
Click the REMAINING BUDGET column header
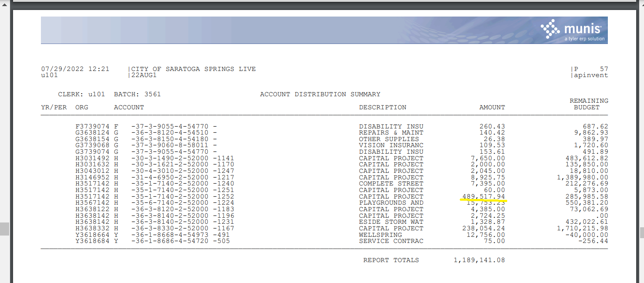point(589,104)
